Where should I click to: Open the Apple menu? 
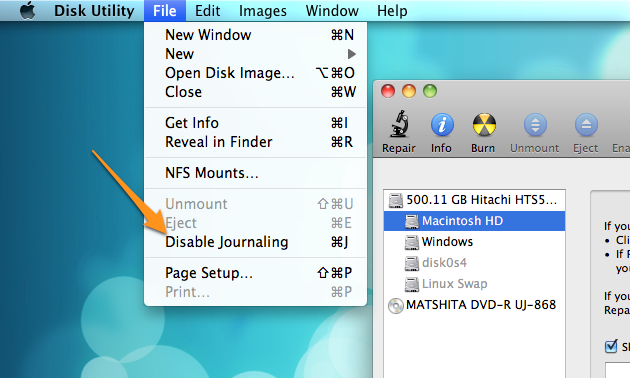[27, 10]
